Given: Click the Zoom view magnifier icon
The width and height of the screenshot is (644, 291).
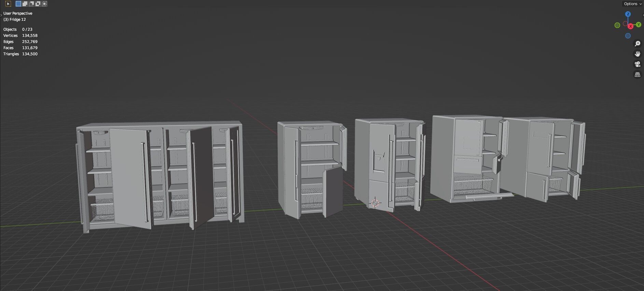Looking at the screenshot, I should 637,44.
